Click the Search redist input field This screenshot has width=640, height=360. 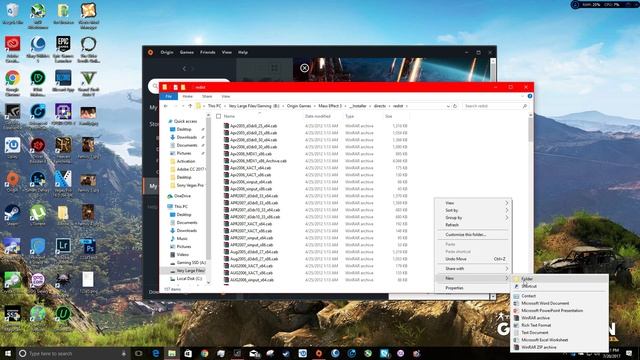coord(492,106)
